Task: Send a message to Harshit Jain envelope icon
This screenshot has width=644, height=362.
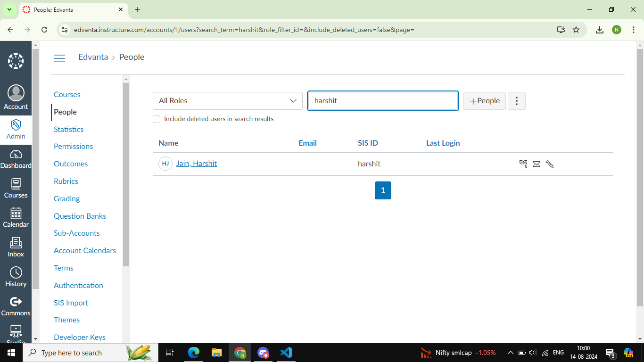Action: pos(536,164)
